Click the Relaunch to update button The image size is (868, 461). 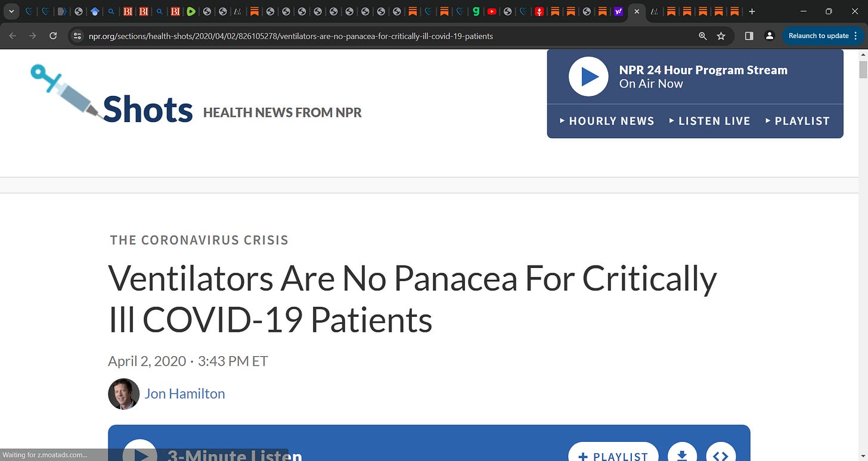pos(819,36)
